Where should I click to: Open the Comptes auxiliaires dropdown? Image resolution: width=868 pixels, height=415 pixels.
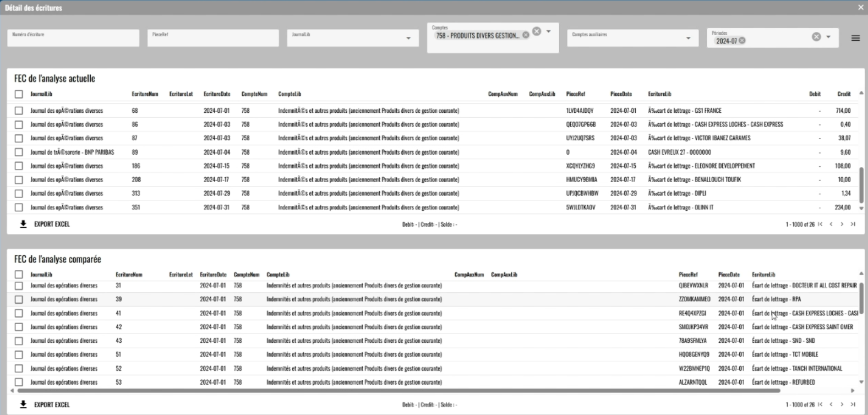click(688, 38)
